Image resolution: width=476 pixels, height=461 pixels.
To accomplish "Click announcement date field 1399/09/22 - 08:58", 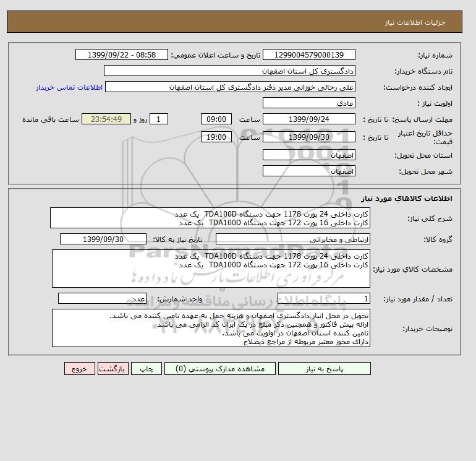I will click(121, 54).
